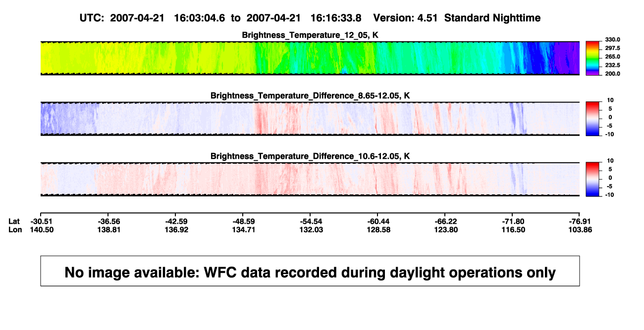Image resolution: width=644 pixels, height=330 pixels.
Task: Click the colorbar beside the 8.65-12.05 plot
Action: click(x=593, y=119)
